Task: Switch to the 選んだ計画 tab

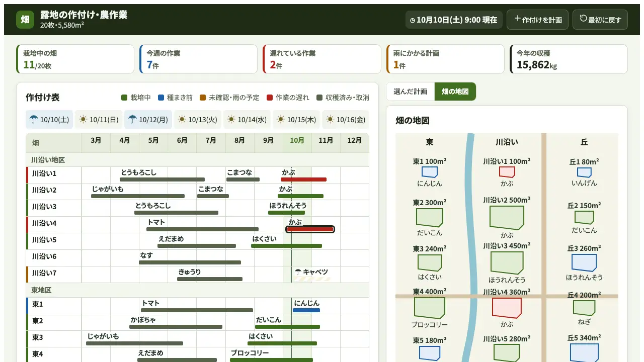Action: click(x=410, y=92)
